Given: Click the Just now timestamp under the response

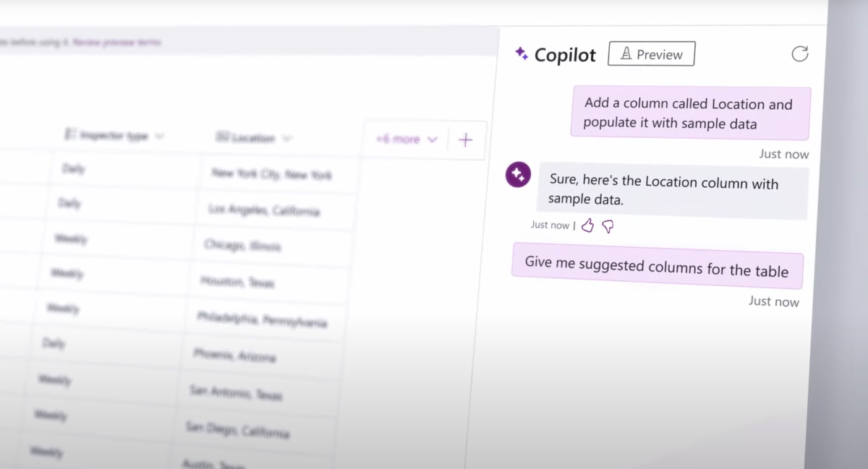Looking at the screenshot, I should click(x=550, y=225).
